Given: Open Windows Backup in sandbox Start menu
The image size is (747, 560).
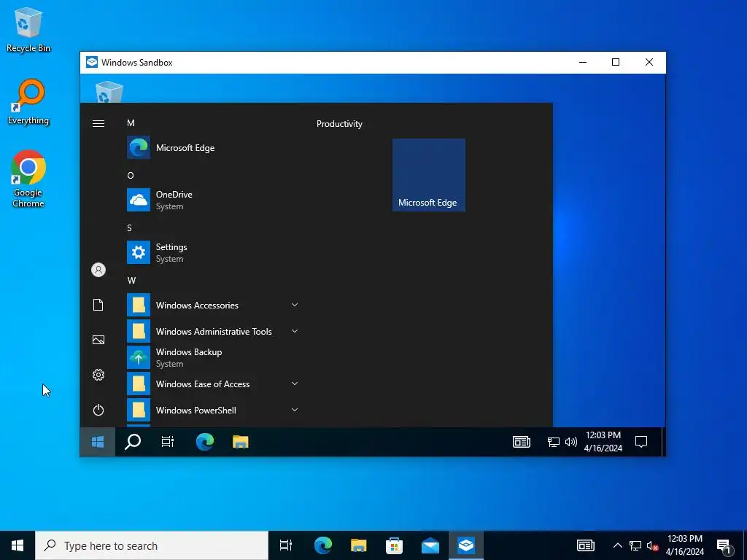Looking at the screenshot, I should click(x=213, y=357).
